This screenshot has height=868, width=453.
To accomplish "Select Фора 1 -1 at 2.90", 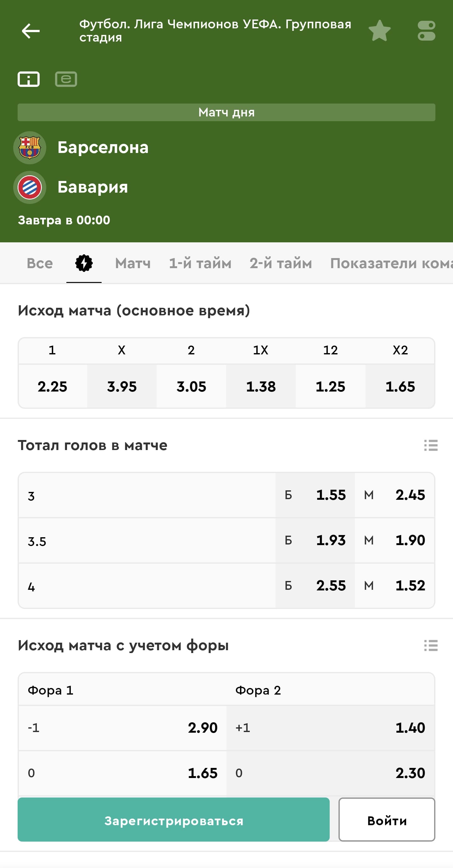I will (x=123, y=728).
